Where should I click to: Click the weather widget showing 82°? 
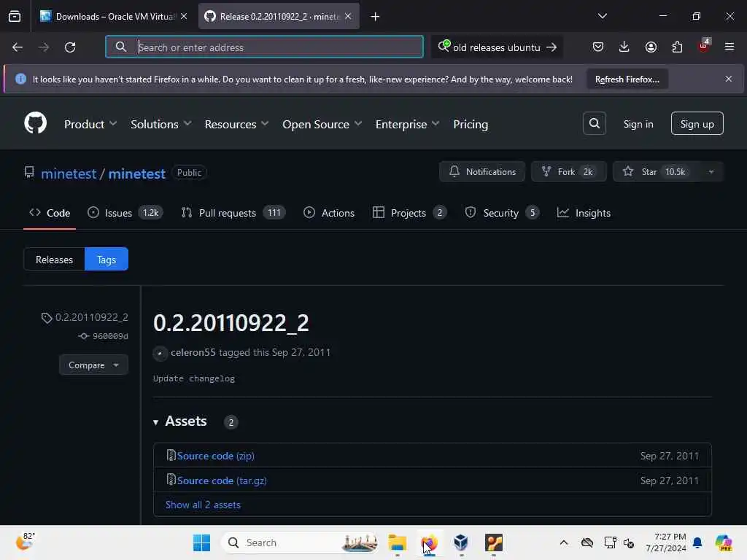(26, 542)
